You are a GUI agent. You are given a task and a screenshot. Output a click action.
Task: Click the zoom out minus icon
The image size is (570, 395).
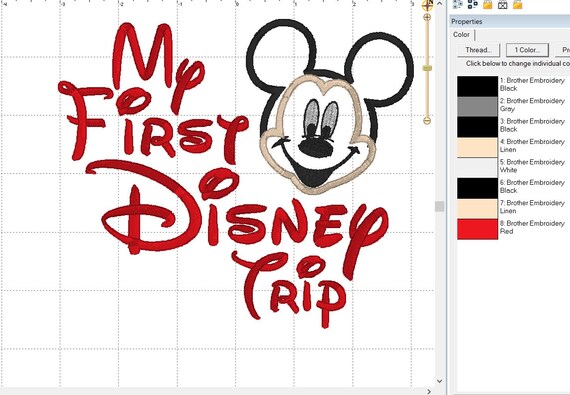point(427,121)
